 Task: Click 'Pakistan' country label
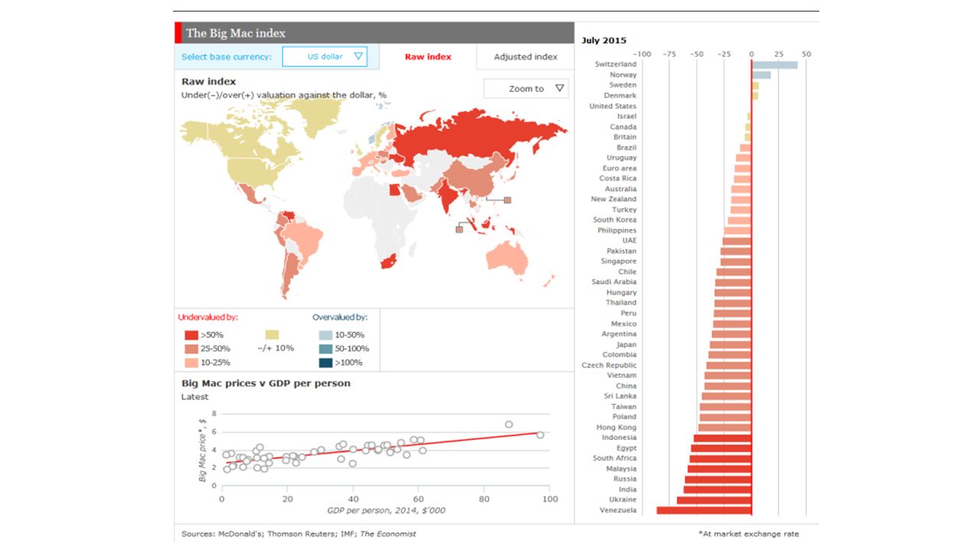pos(622,251)
